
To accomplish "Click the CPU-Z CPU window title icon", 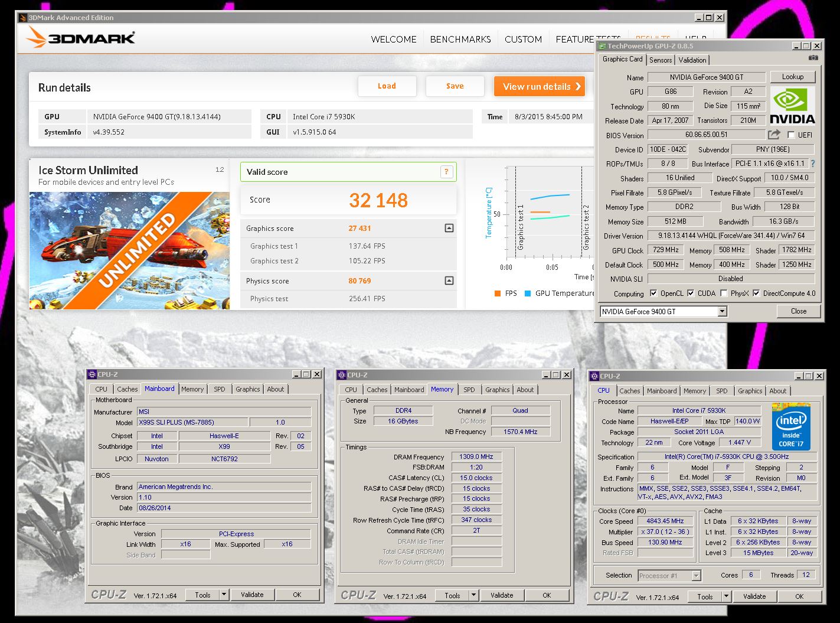I will click(594, 376).
